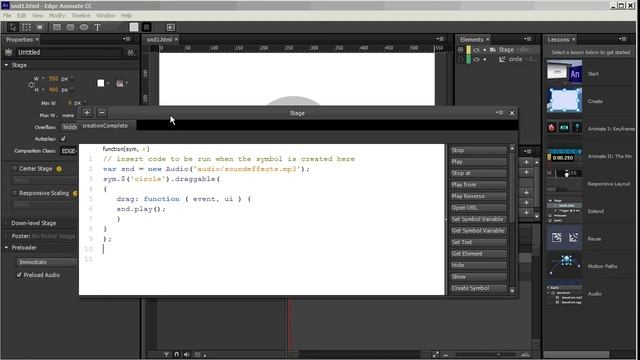Click the stage background image icon
Image resolution: width=640 pixels, height=360 pixels.
tap(120, 83)
